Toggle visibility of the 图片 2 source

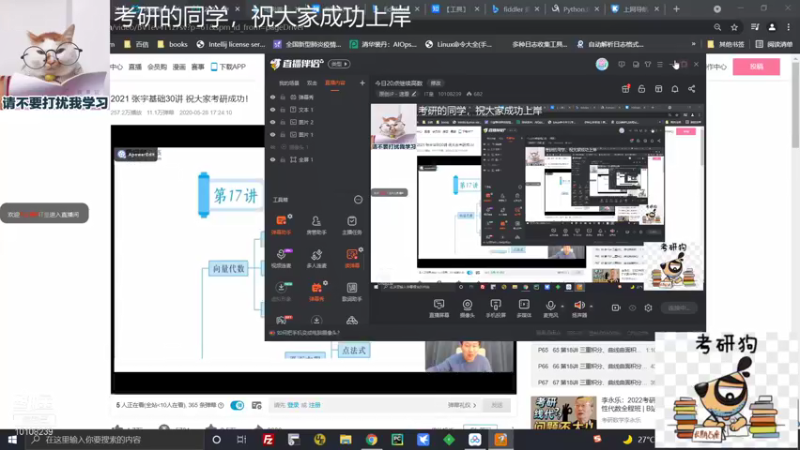pyautogui.click(x=272, y=122)
